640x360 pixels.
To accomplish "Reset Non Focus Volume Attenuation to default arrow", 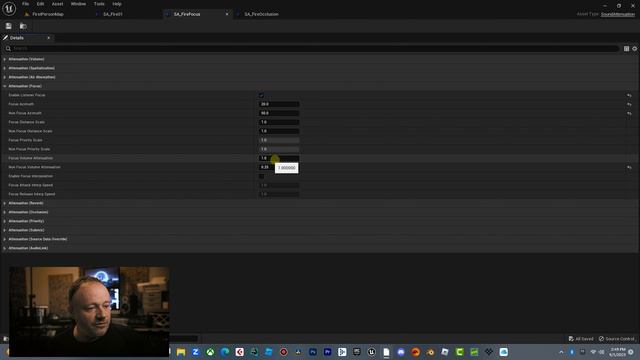I will pos(629,167).
